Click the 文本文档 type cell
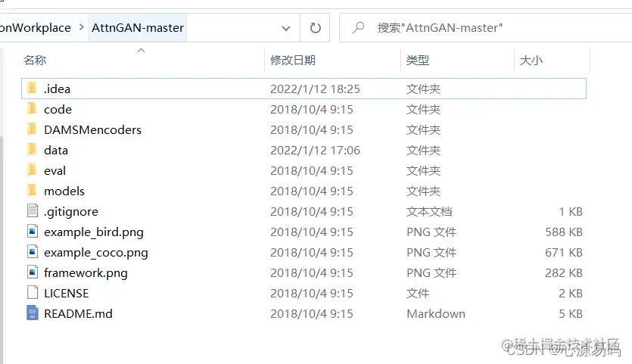The image size is (632, 364). tap(429, 212)
